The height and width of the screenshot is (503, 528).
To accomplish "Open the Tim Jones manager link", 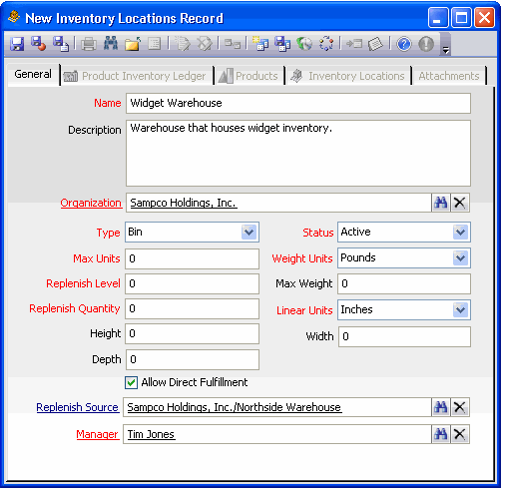I will (x=151, y=434).
